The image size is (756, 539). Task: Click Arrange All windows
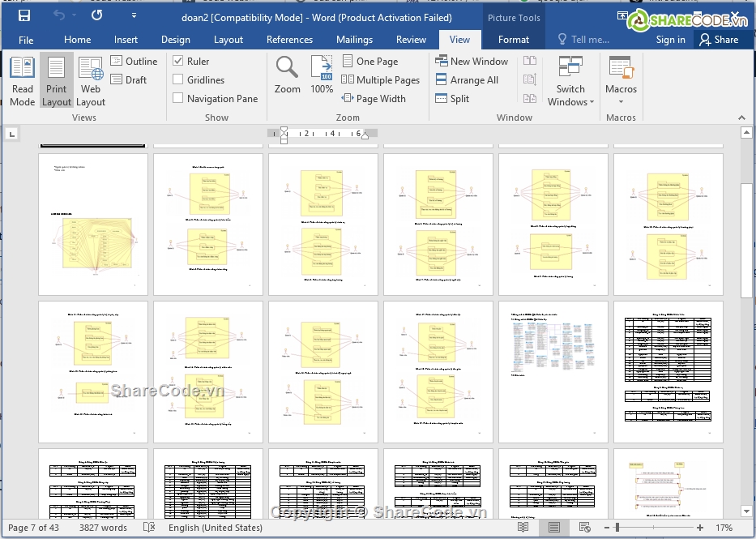[467, 80]
